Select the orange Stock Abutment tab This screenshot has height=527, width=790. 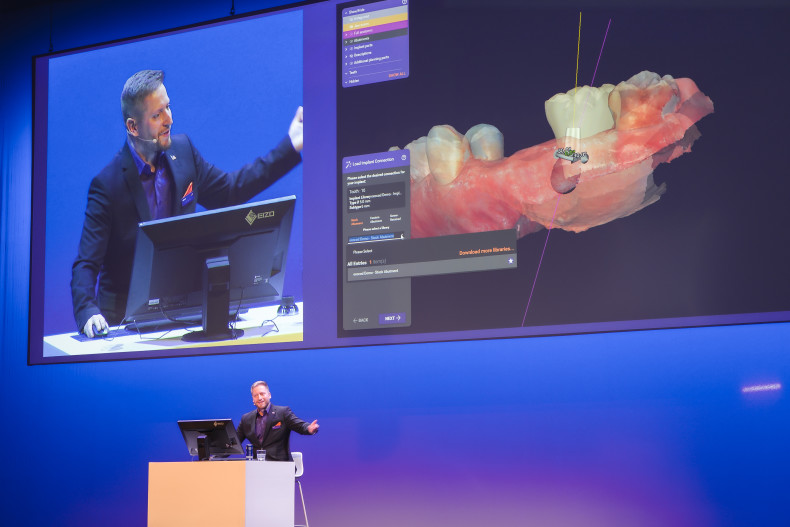tap(357, 222)
